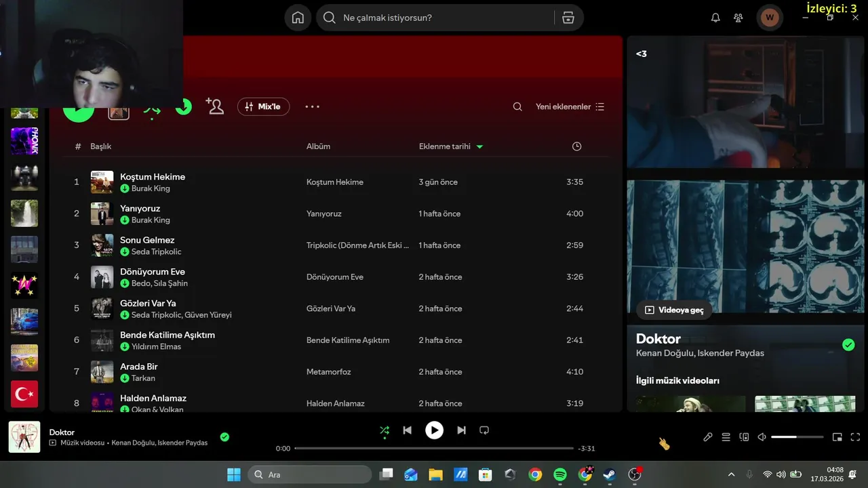
Task: Sort by the duration clock column
Action: point(576,146)
